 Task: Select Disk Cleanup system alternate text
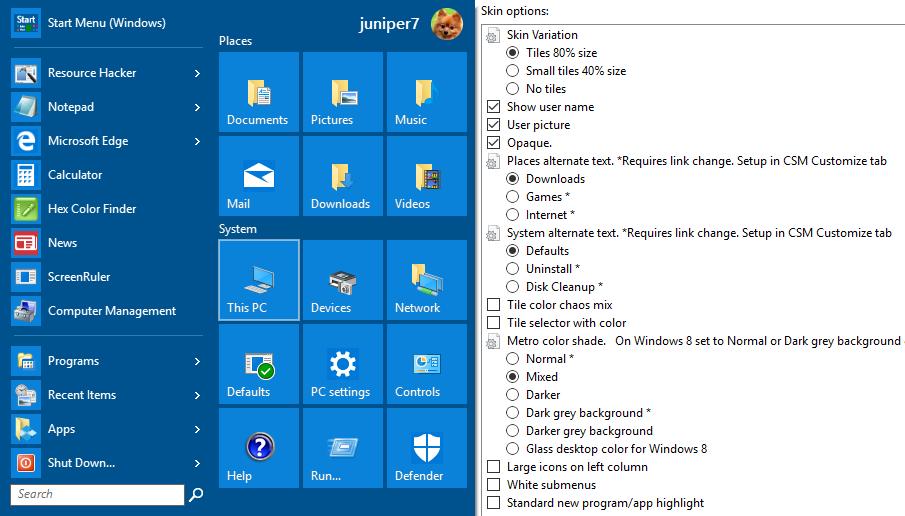513,286
